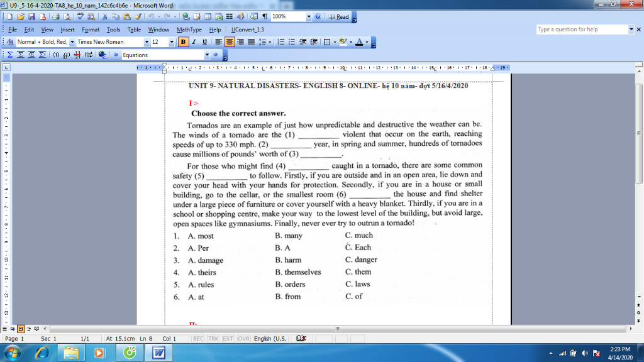Insert display MathType equation
Image resolution: width=644 pixels, height=362 pixels.
(x=21, y=55)
